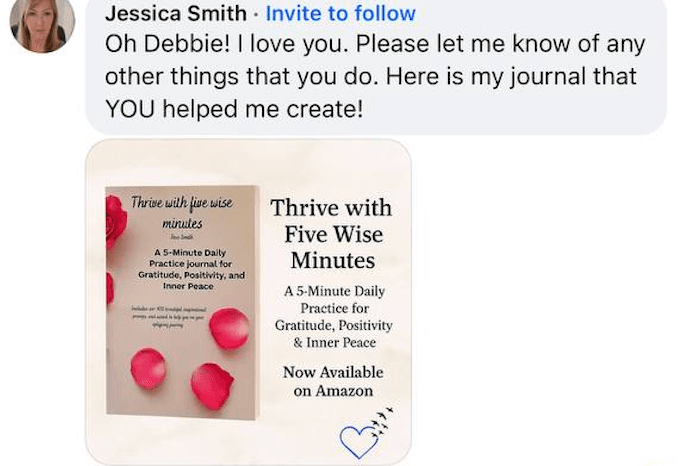Click the Invite to follow link
This screenshot has height=466, width=688.
point(340,13)
